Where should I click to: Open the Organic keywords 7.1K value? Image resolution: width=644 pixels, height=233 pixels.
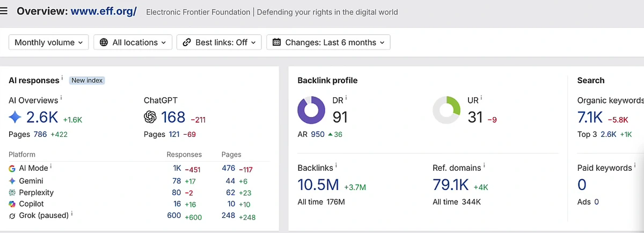590,116
